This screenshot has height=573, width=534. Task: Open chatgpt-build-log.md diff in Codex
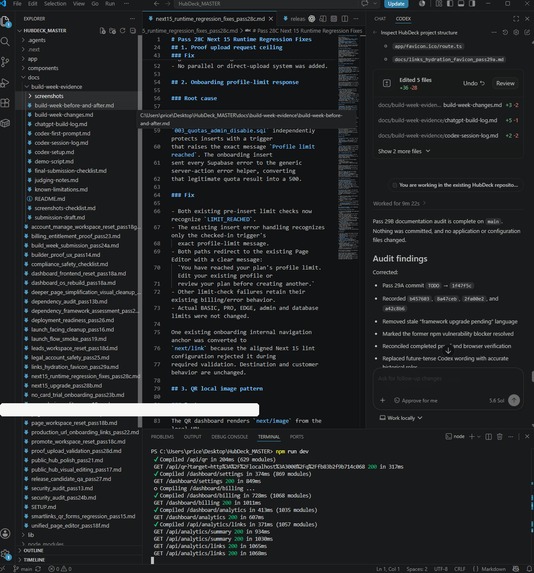[x=448, y=121]
